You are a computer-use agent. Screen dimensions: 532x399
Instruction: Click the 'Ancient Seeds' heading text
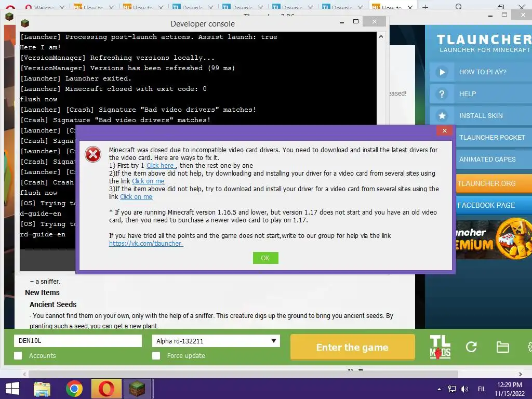53,304
